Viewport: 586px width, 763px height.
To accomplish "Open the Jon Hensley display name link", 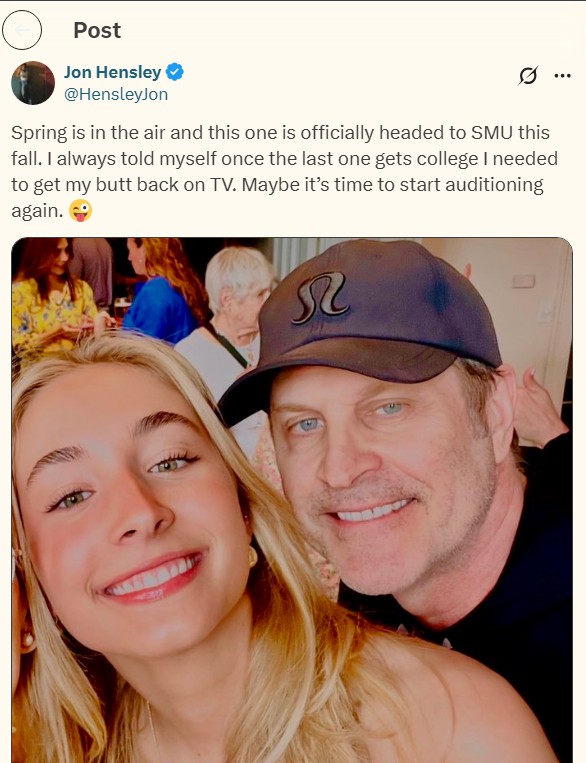I will pos(112,72).
